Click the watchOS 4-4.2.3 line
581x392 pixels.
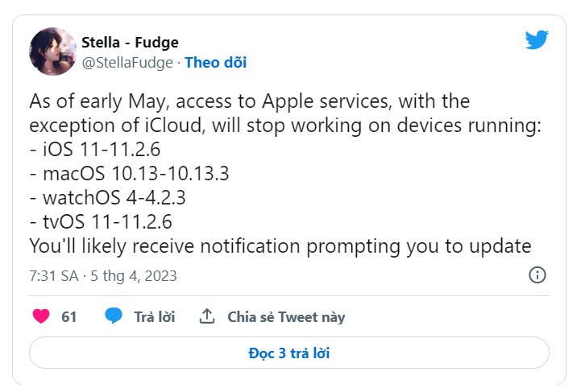[x=107, y=198]
